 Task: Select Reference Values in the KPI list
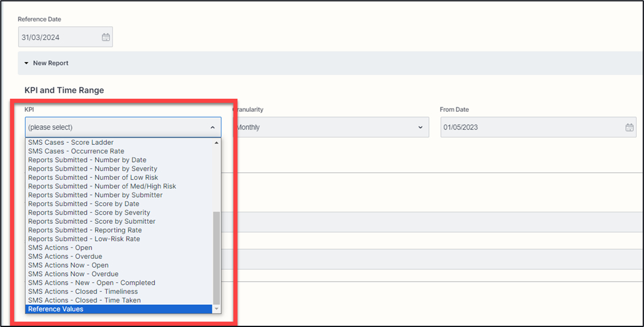(56, 309)
